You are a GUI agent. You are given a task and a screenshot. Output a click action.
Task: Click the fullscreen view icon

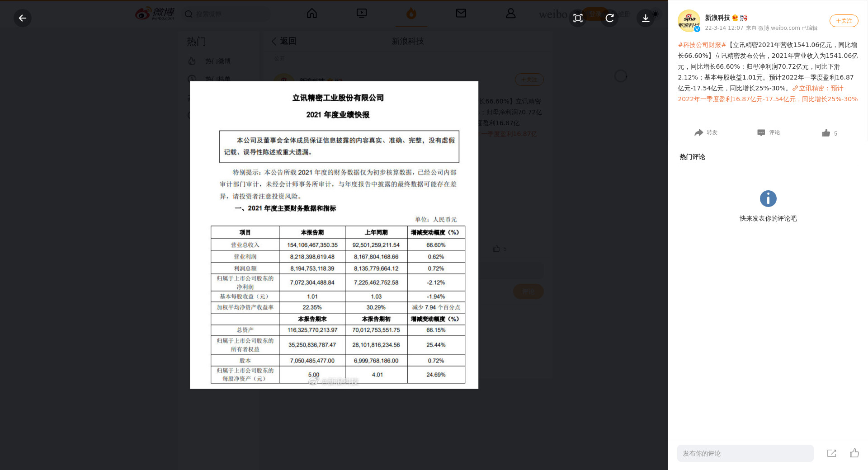pyautogui.click(x=578, y=18)
